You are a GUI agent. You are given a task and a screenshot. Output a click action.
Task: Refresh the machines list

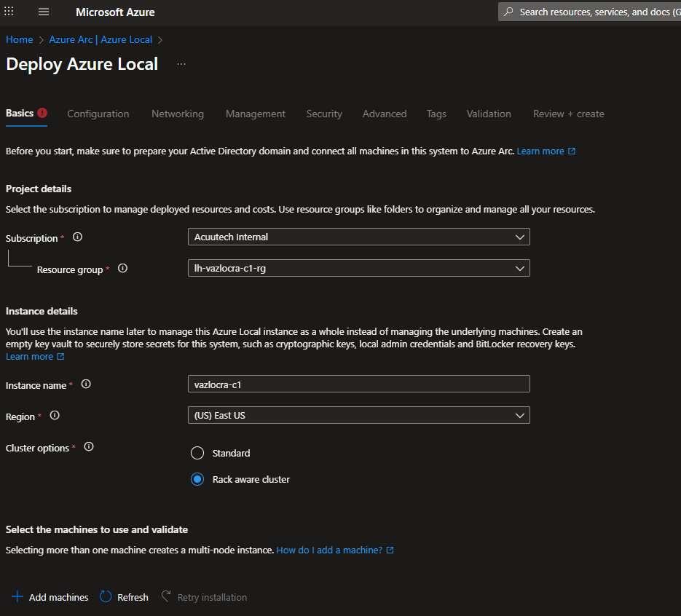click(124, 597)
